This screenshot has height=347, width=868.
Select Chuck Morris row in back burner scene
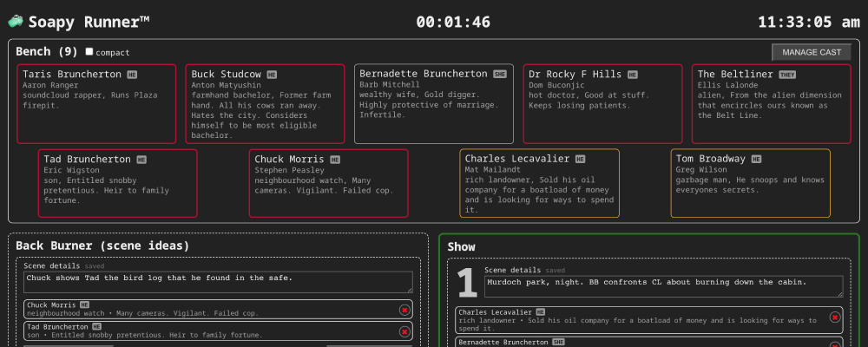coord(218,310)
